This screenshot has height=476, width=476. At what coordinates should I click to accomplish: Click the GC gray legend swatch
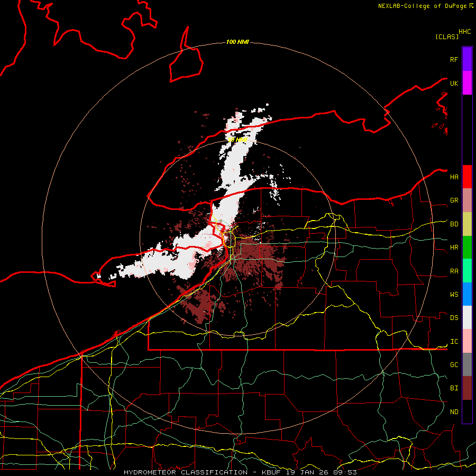click(x=467, y=364)
